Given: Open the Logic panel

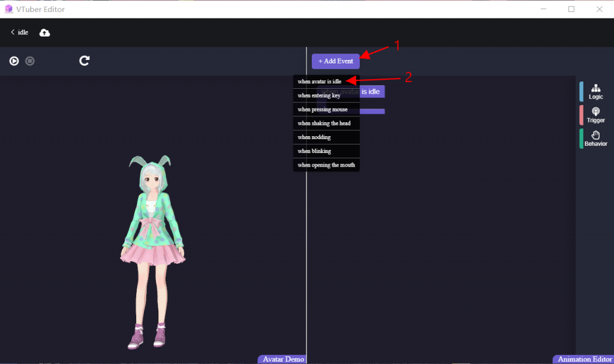Looking at the screenshot, I should tap(595, 91).
